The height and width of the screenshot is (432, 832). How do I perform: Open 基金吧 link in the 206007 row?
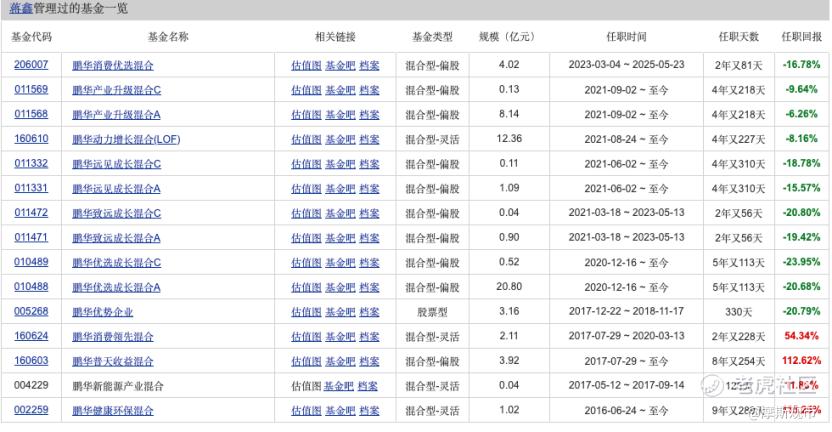coord(340,65)
